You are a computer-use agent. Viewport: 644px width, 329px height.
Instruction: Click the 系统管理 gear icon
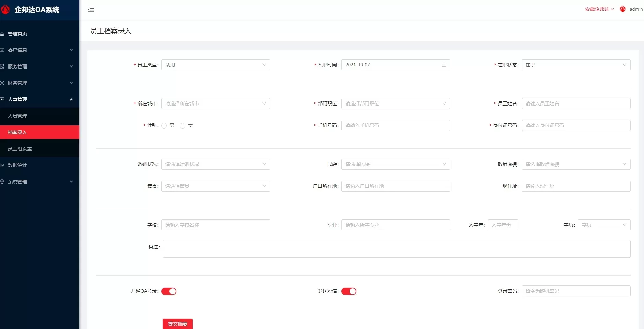point(2,182)
